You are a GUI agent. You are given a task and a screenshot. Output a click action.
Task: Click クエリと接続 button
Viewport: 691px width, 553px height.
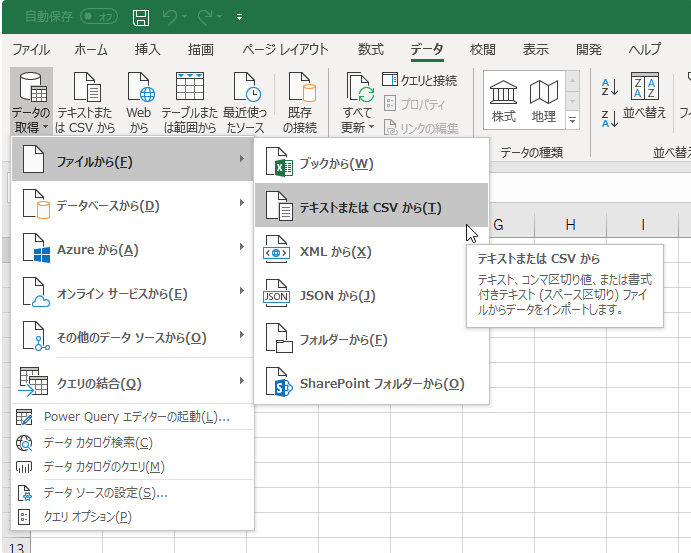(420, 80)
